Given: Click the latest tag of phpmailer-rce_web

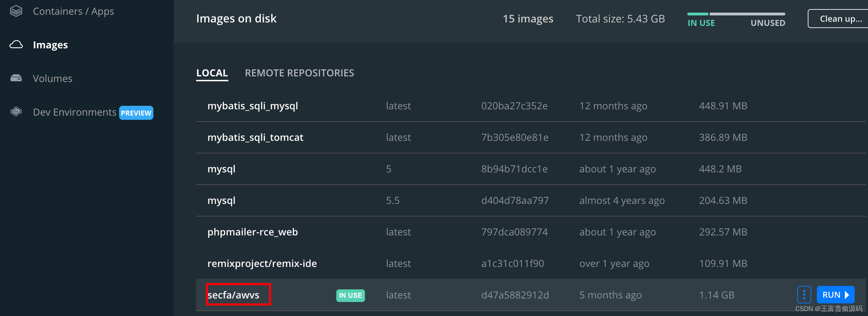Looking at the screenshot, I should (398, 232).
